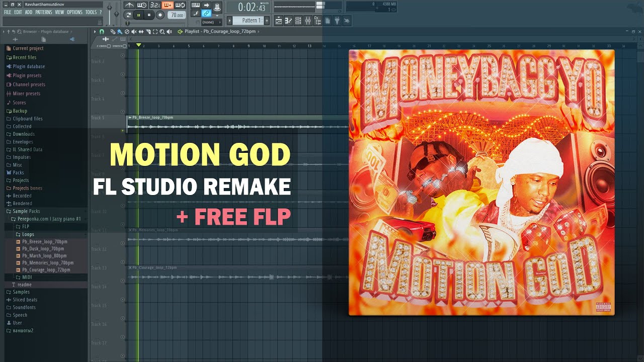Click the stop button in transport
Image resolution: width=644 pixels, height=362 pixels.
pos(149,15)
